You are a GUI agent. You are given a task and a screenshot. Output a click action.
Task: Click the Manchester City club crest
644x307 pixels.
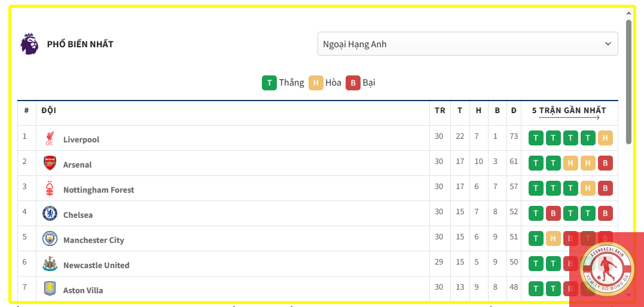[50, 239]
